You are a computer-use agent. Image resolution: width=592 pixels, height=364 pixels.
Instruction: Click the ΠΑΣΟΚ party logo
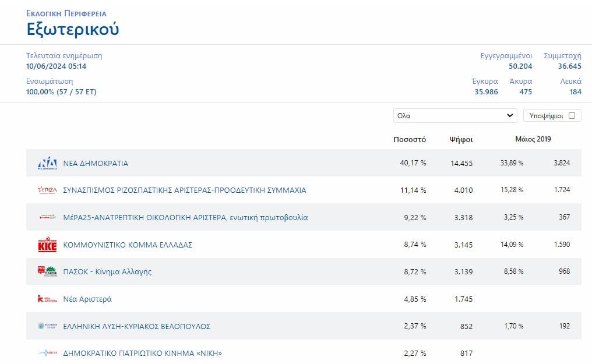click(47, 271)
